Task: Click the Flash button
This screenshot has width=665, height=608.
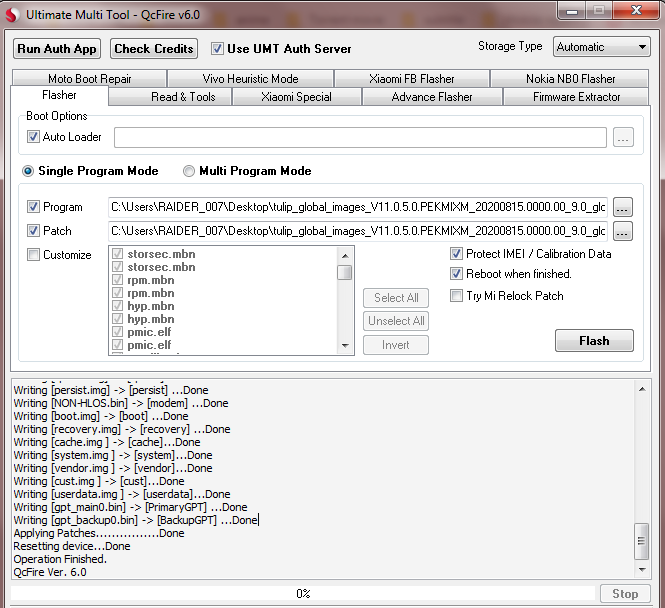Action: [x=594, y=340]
